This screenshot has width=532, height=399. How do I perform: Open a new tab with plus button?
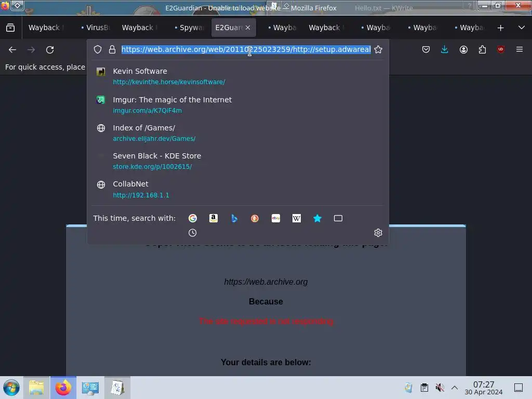pyautogui.click(x=500, y=28)
